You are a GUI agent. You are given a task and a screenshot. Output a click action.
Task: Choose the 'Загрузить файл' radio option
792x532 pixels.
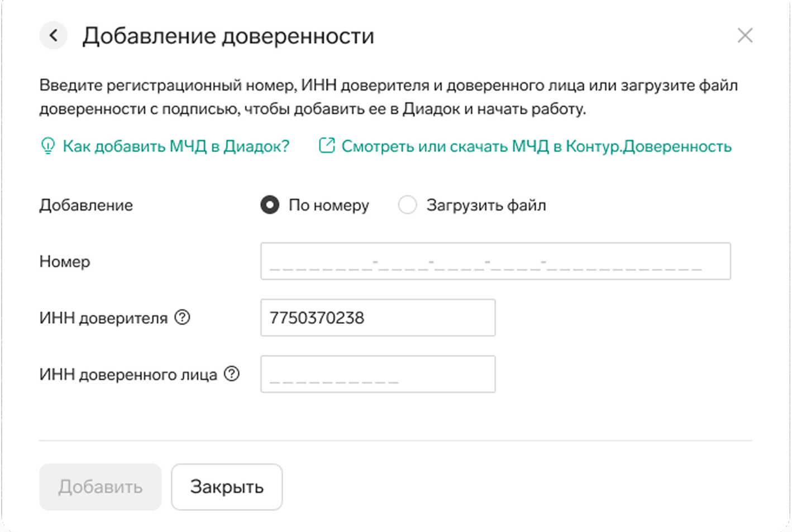point(407,205)
